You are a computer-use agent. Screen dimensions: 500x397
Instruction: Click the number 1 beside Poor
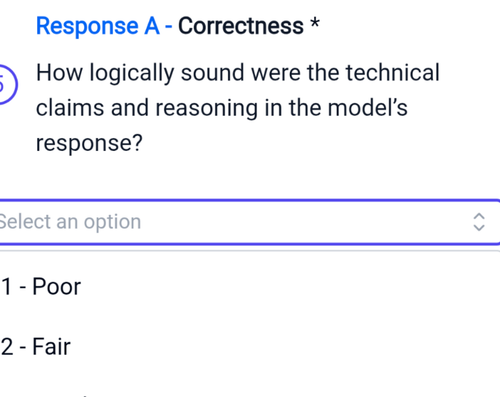(x=7, y=287)
